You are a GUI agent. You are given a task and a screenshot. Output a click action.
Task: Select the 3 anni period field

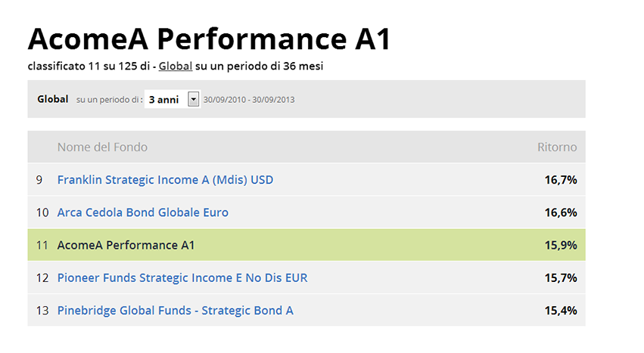pyautogui.click(x=172, y=99)
